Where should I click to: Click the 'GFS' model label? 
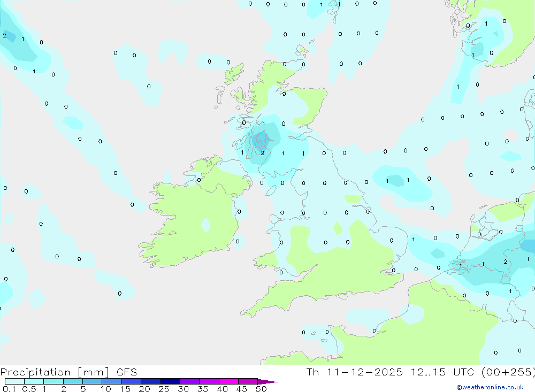click(127, 372)
